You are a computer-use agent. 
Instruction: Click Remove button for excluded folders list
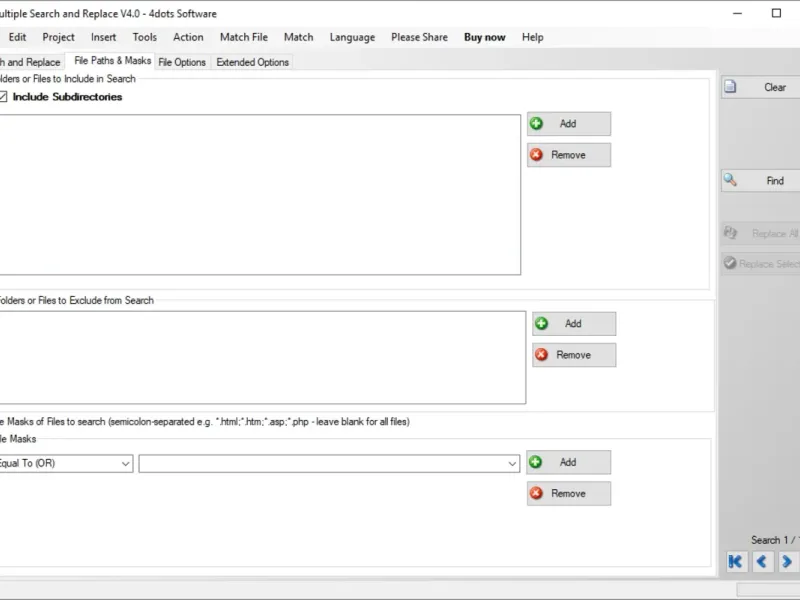pos(574,355)
